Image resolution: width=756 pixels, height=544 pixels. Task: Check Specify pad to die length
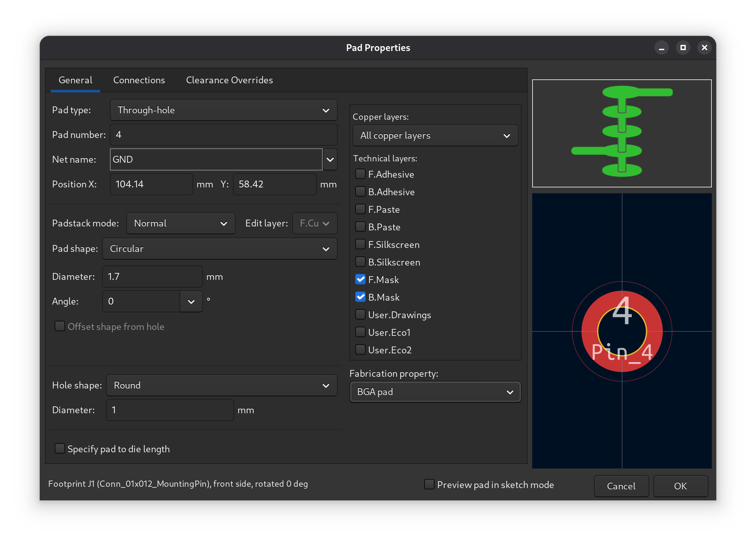(x=60, y=449)
